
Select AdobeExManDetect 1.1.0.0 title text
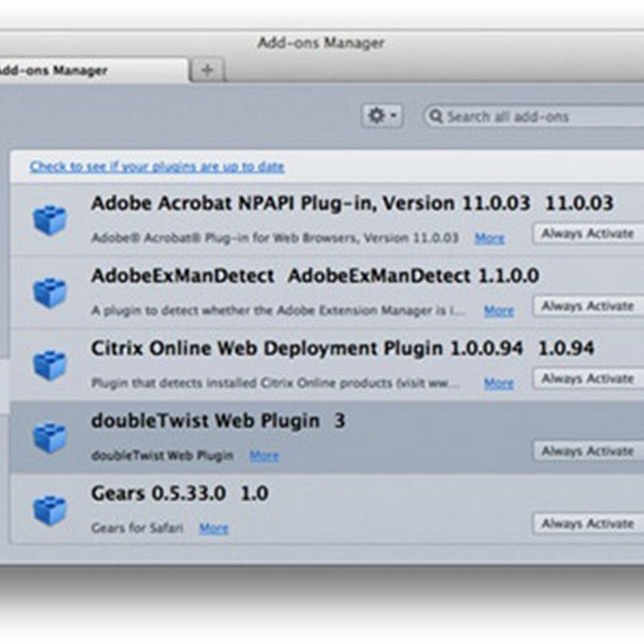(315, 275)
